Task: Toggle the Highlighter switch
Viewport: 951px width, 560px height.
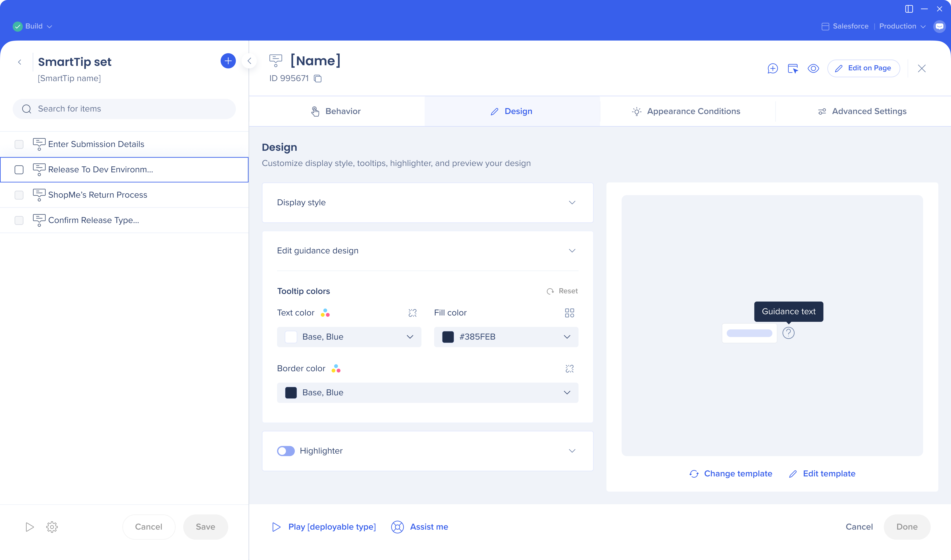Action: (286, 451)
